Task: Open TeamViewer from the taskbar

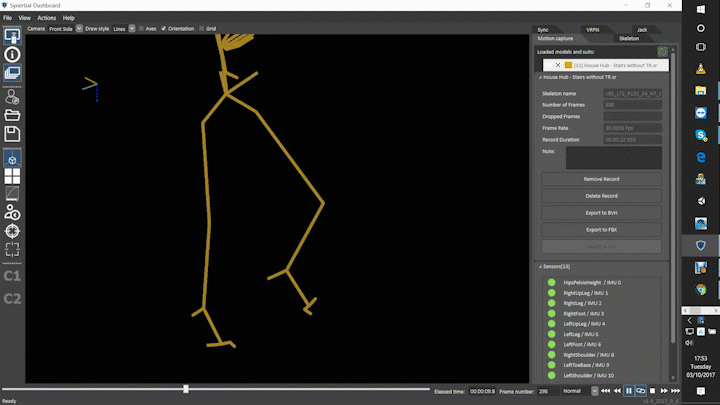Action: tap(701, 113)
